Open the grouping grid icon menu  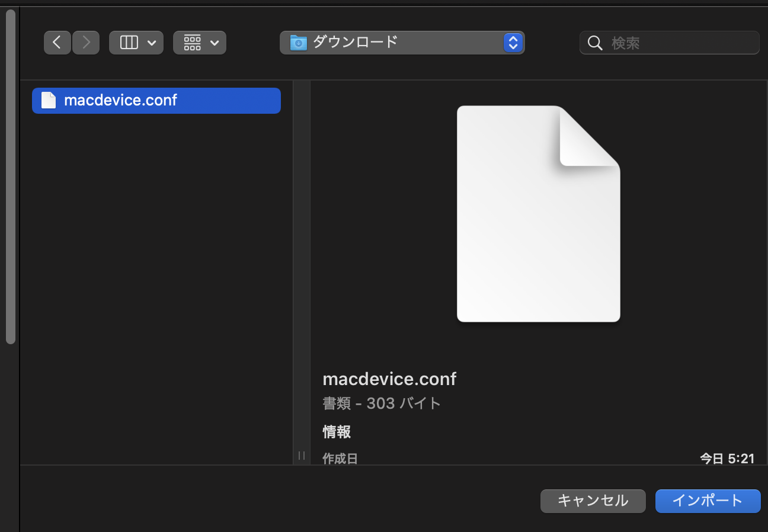tap(192, 43)
